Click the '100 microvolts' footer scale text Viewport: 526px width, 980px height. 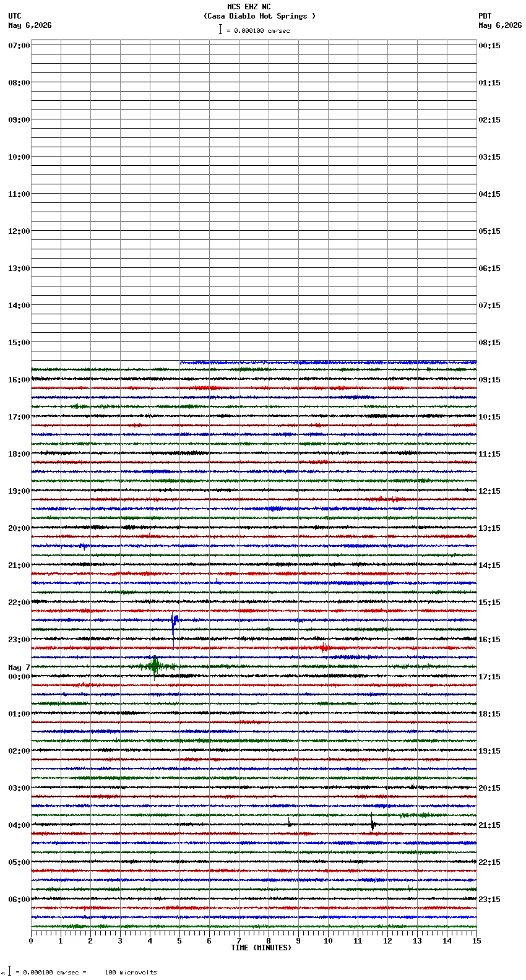(131, 973)
